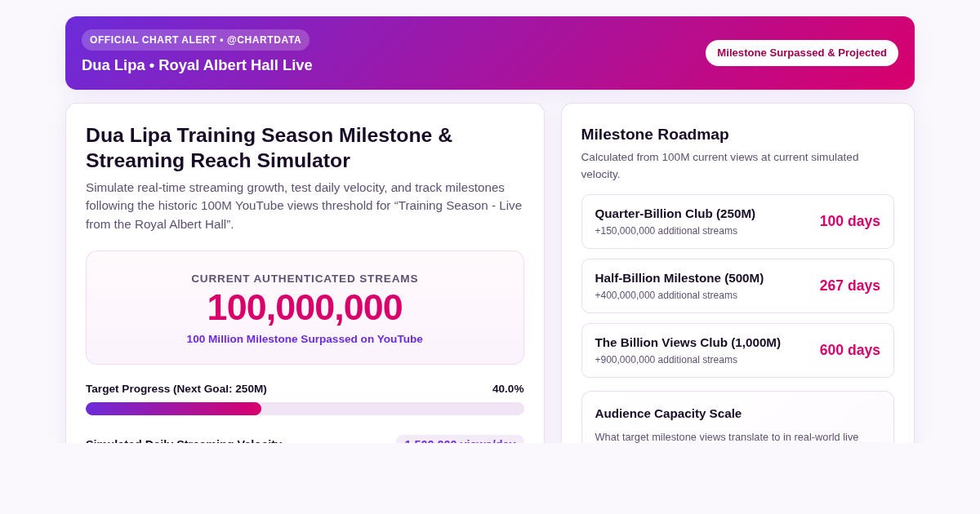Viewport: 980px width, 514px height.
Task: Select the Dua Lipa Royal Albert Hall Live title
Action: pyautogui.click(x=197, y=65)
